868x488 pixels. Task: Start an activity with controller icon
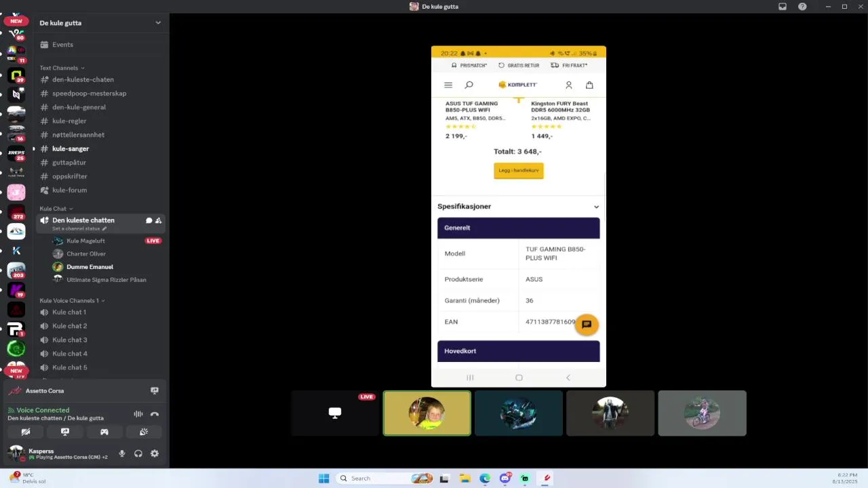tap(104, 432)
